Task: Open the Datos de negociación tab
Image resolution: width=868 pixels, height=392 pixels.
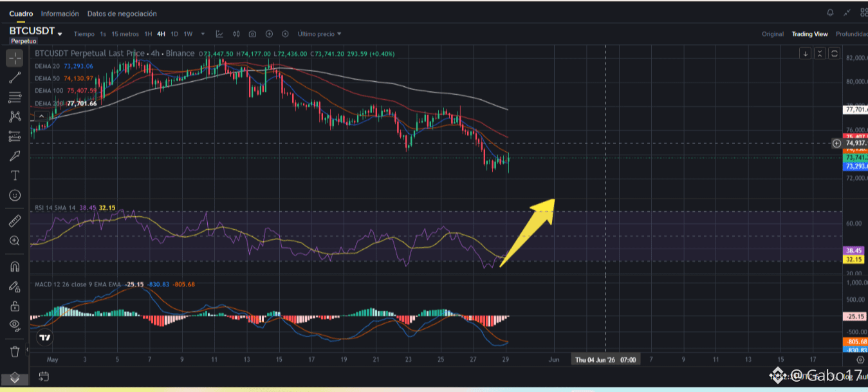Action: (122, 14)
